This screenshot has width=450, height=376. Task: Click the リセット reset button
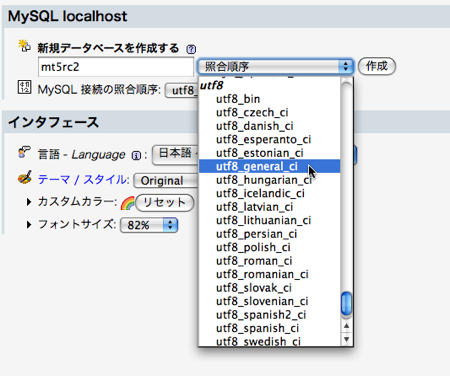coord(164,202)
